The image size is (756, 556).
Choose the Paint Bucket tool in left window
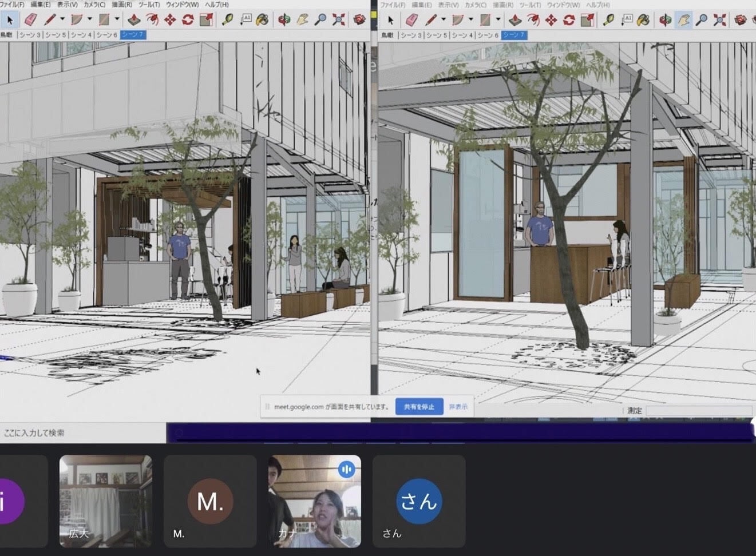tap(262, 20)
